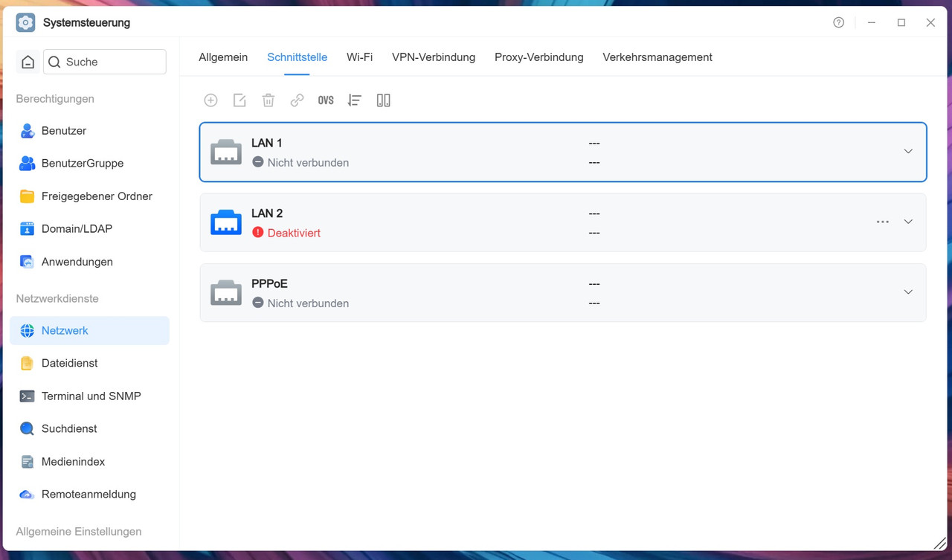Expand the LAN 2 details chevron
Screen dimensions: 952x560
click(x=908, y=222)
